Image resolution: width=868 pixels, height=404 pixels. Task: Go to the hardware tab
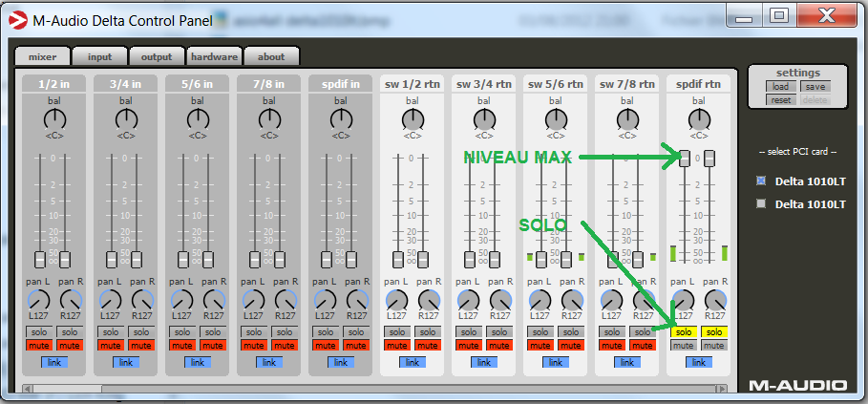tap(214, 56)
